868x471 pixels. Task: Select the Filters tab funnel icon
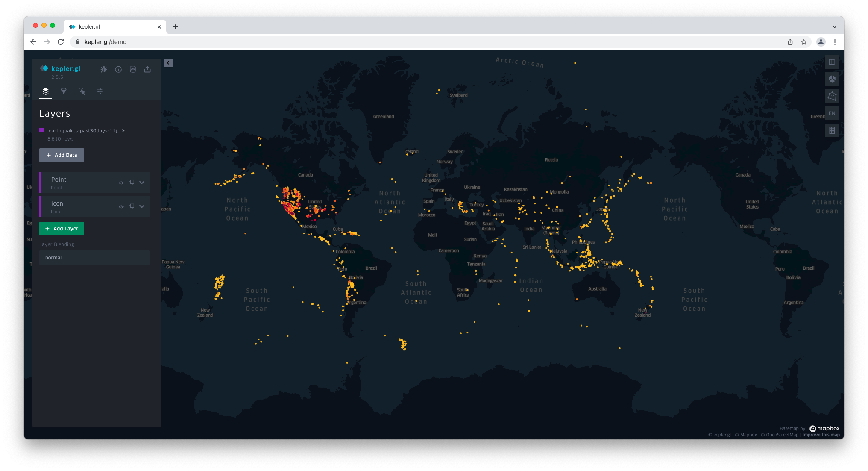[64, 91]
